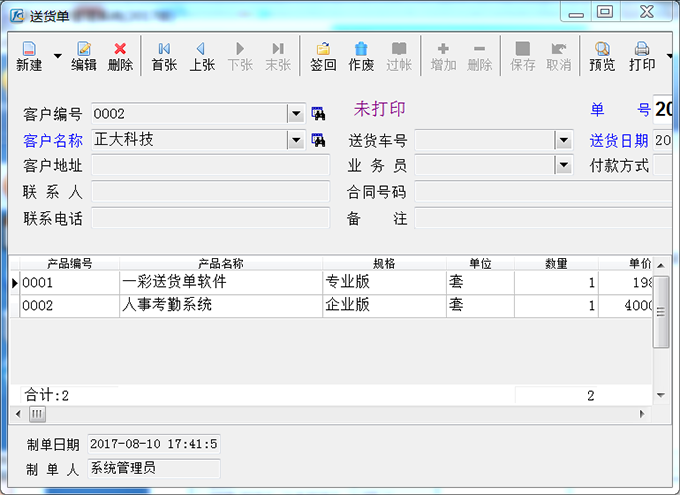The image size is (680, 495).
Task: Open 预览 print preview
Action: [x=602, y=56]
